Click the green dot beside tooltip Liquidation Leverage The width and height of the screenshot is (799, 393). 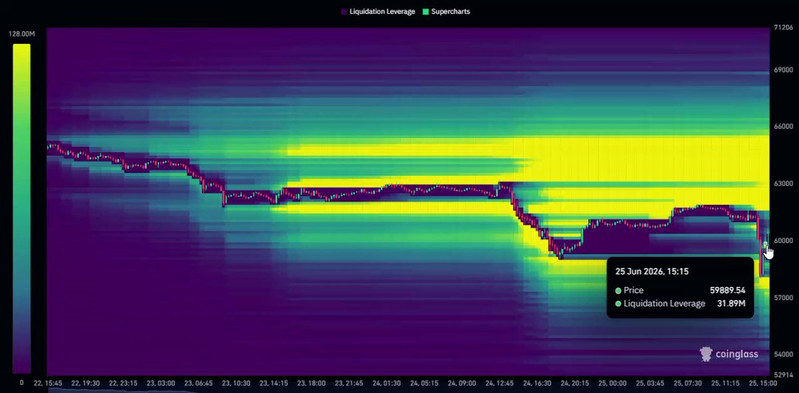coord(618,304)
